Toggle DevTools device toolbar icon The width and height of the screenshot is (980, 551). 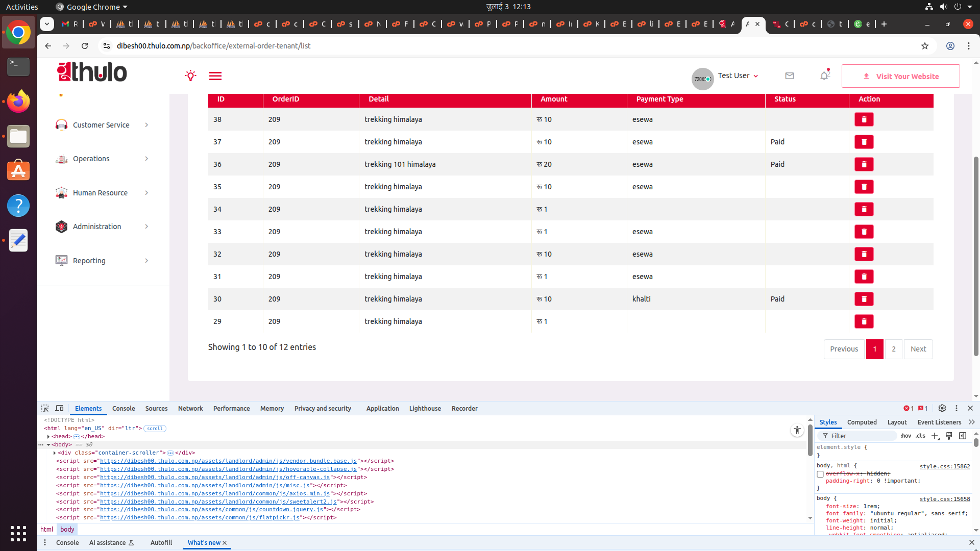click(x=59, y=408)
